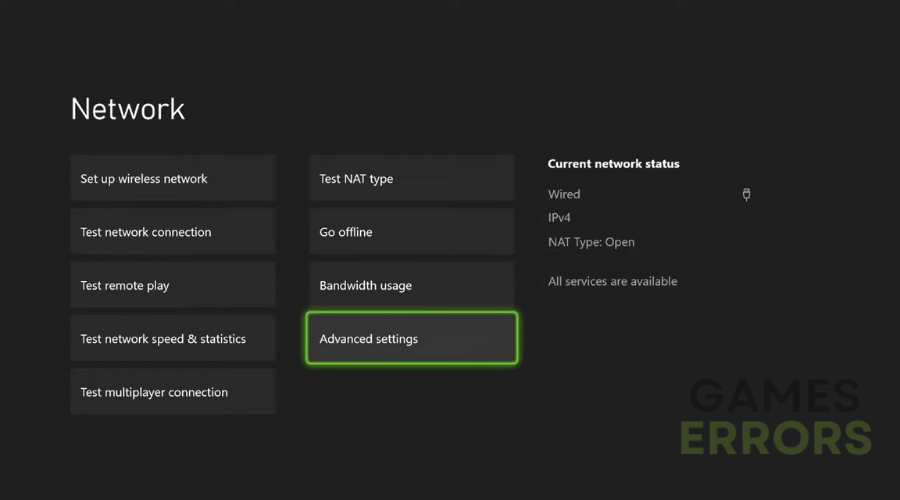
Task: Select the Wired status text
Action: 564,195
